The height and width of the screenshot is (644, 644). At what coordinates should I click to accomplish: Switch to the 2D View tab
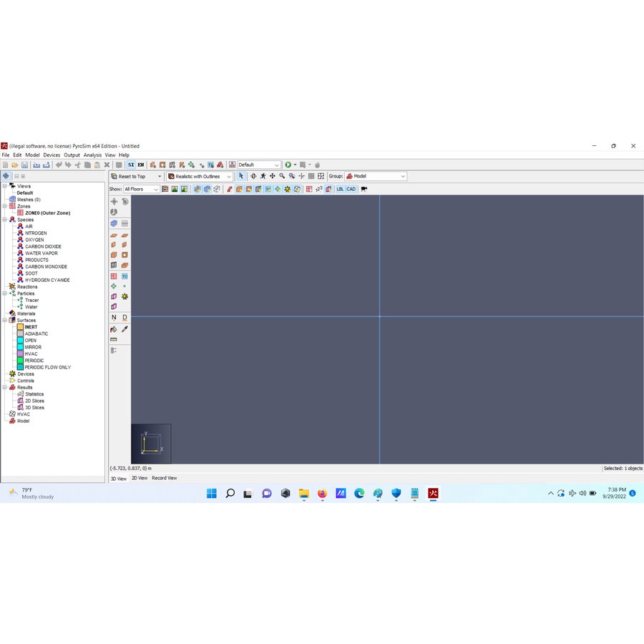pos(139,478)
